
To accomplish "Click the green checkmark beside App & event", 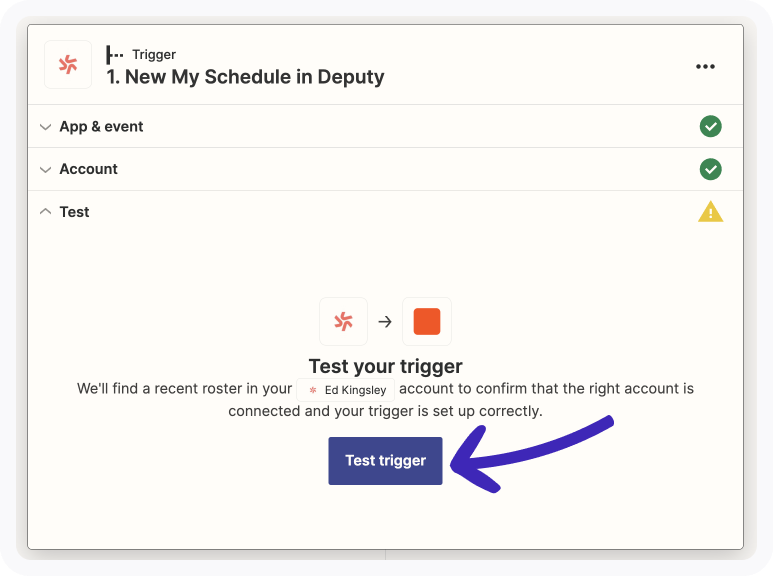I will click(x=710, y=127).
